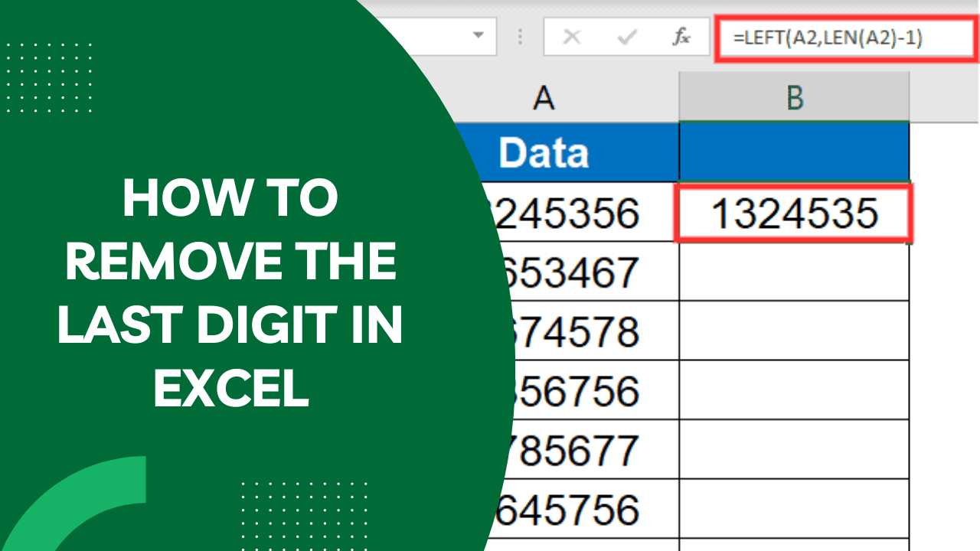Select the formula bar containing =LEFT(A2,LEN(A2)-1)

point(842,36)
